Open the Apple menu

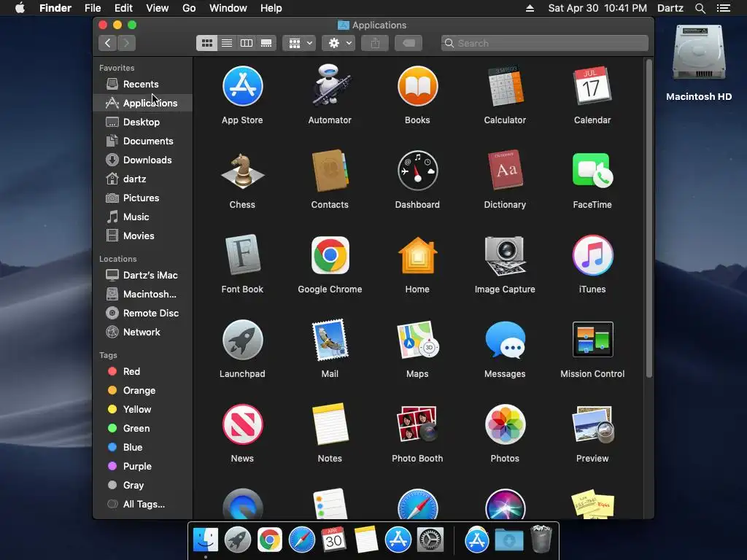(20, 8)
